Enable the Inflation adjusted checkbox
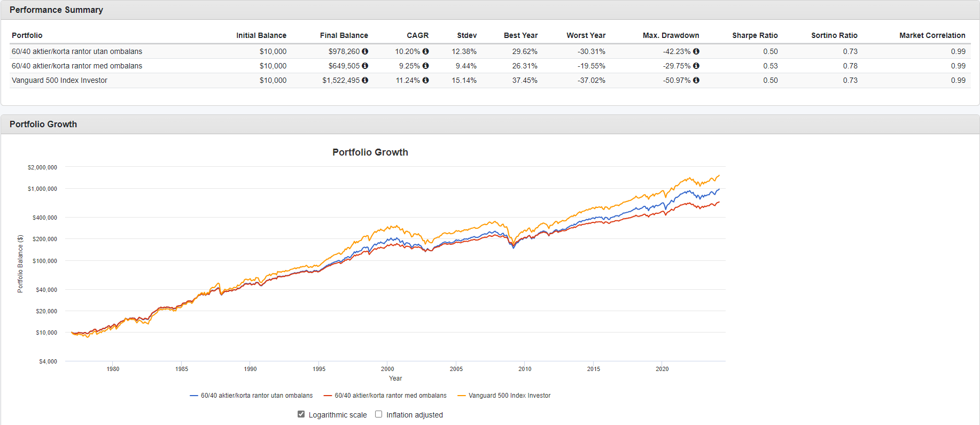The height and width of the screenshot is (425, 980). (x=379, y=414)
